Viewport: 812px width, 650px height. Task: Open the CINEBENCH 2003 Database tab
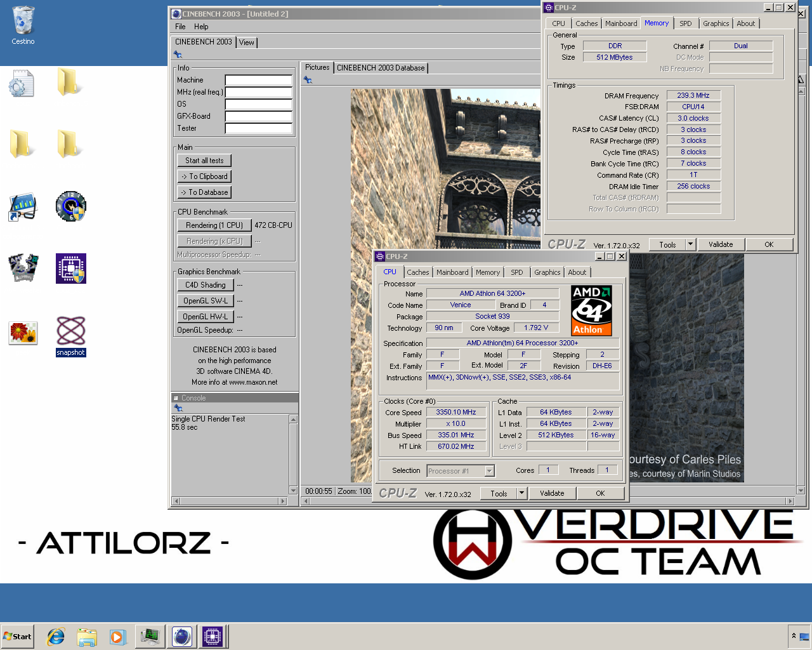[381, 68]
